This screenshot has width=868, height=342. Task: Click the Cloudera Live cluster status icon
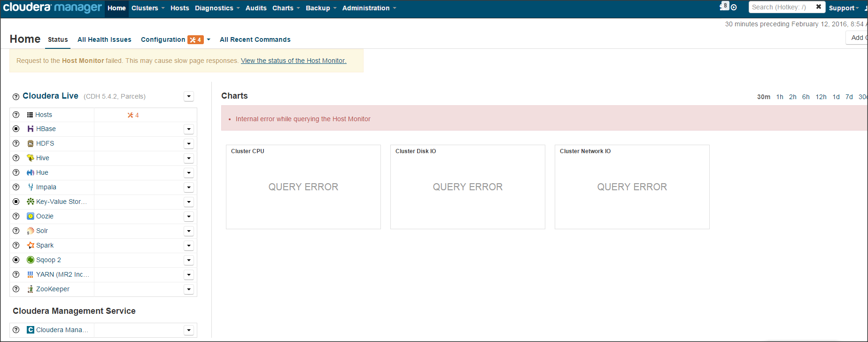click(16, 96)
